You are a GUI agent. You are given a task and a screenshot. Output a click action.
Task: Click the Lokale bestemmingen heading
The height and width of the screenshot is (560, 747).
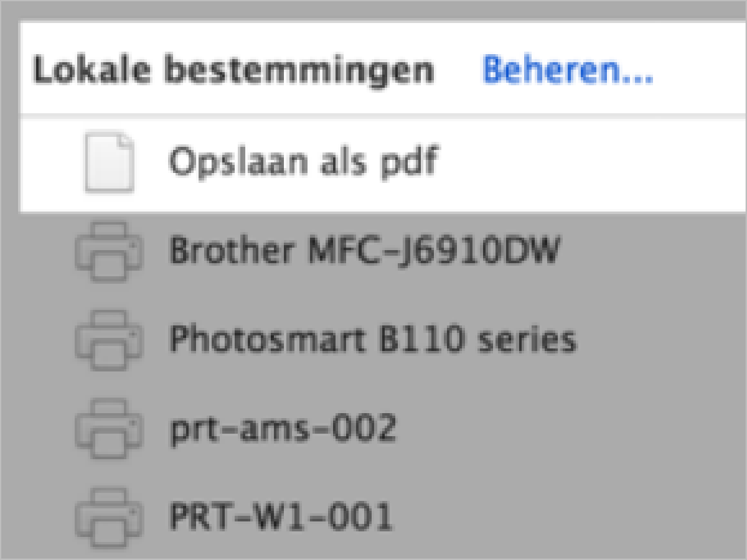pos(233,72)
